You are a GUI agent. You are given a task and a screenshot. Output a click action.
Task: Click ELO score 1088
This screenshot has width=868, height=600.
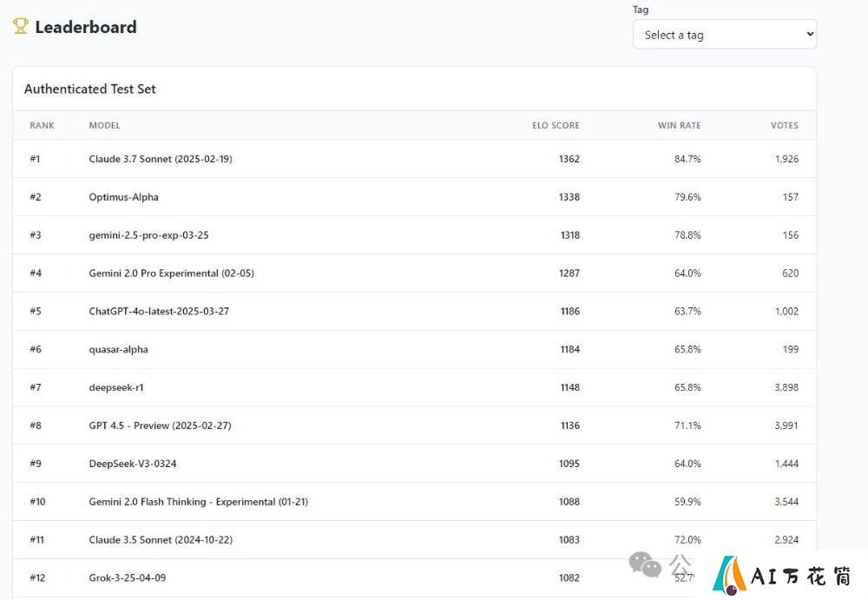(x=569, y=501)
